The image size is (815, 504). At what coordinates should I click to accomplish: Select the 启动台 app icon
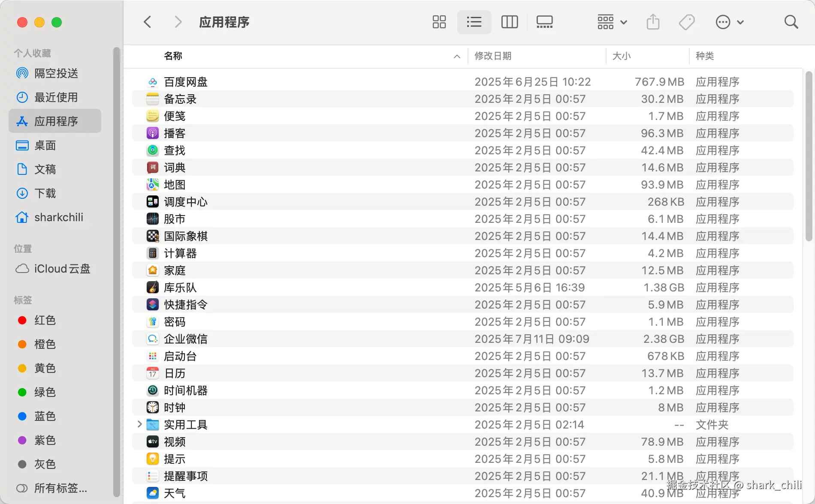[x=153, y=356]
